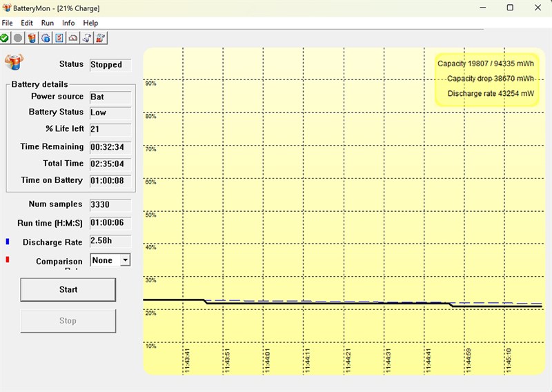Click the green checkmark start-monitoring toolbar icon

[4, 38]
